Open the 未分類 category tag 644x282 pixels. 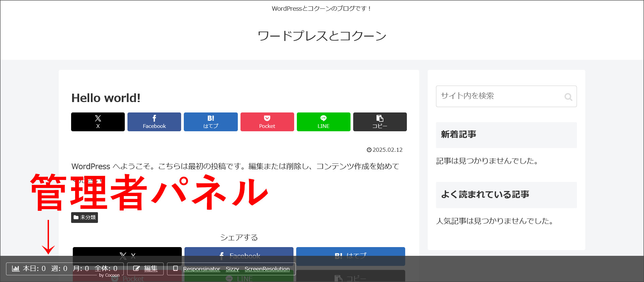coord(85,218)
